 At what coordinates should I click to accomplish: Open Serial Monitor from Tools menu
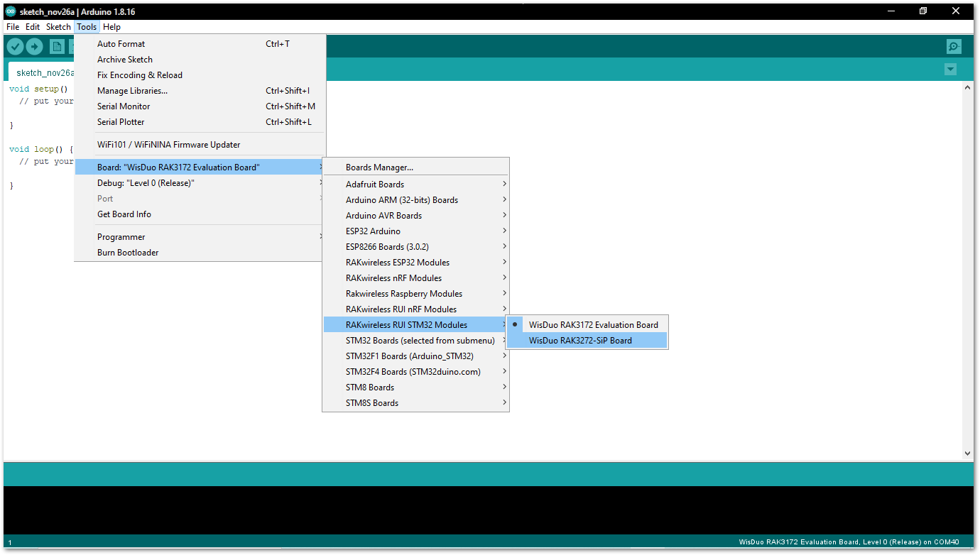point(200,106)
